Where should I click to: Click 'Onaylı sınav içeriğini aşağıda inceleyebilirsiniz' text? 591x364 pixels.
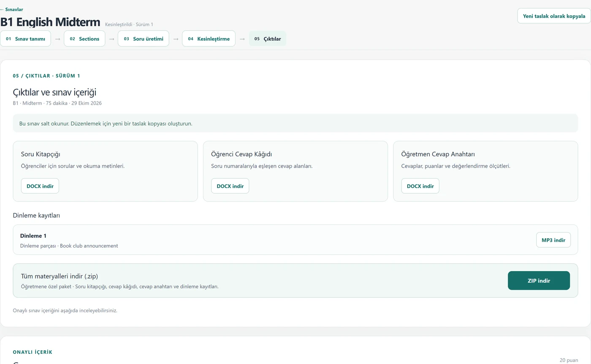click(x=65, y=310)
